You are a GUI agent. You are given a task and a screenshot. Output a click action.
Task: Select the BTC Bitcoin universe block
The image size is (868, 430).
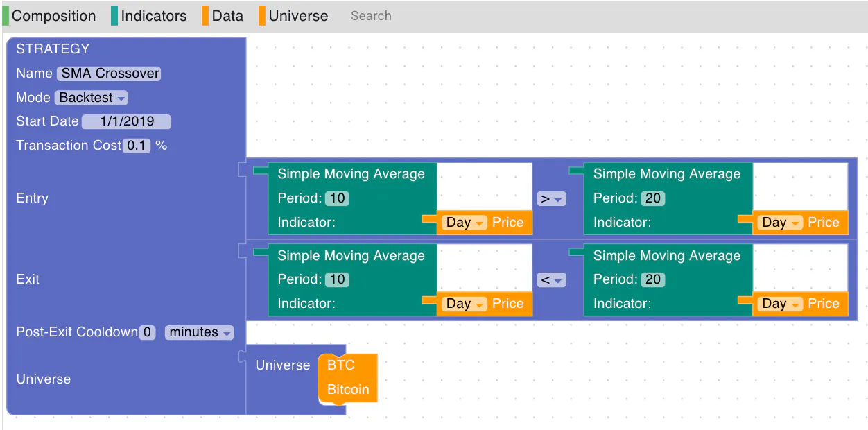347,378
